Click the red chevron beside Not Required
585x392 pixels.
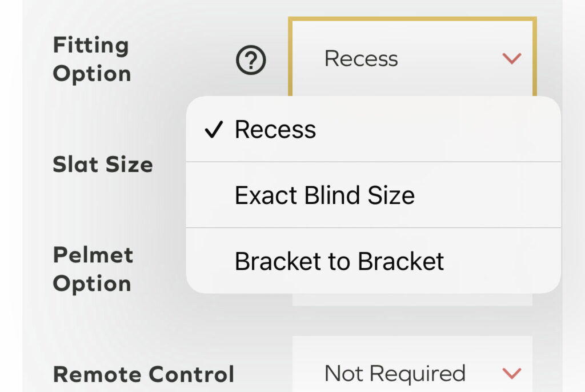(x=511, y=374)
